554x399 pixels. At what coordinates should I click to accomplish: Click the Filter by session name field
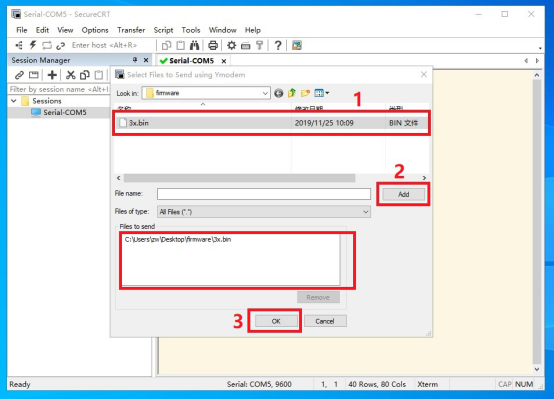[59, 89]
